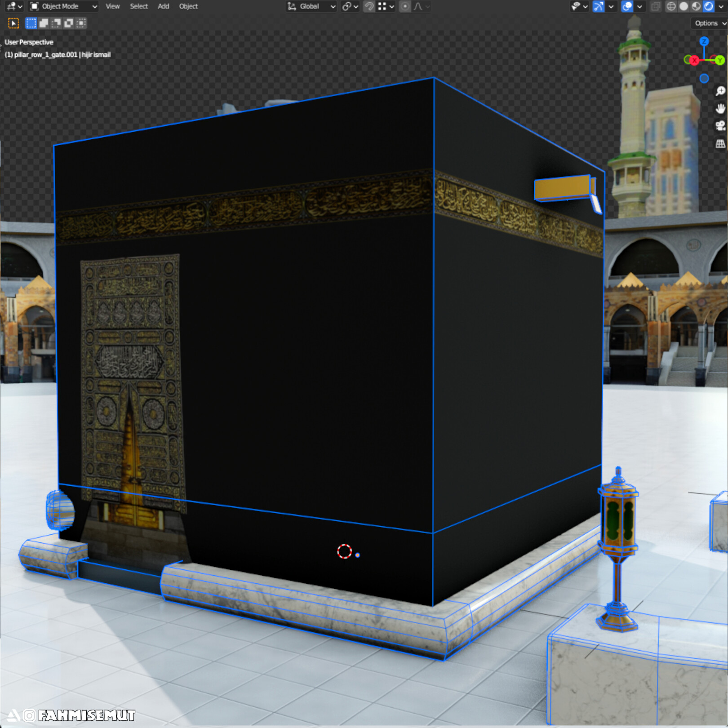The height and width of the screenshot is (728, 728).
Task: Click the Z axis on navigation gizmo
Action: tap(704, 41)
